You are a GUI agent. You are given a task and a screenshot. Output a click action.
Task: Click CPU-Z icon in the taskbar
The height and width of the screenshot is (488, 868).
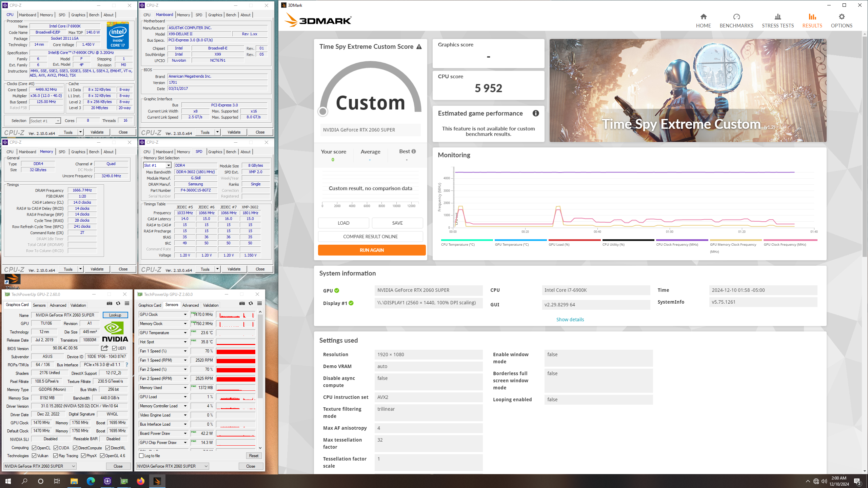107,481
